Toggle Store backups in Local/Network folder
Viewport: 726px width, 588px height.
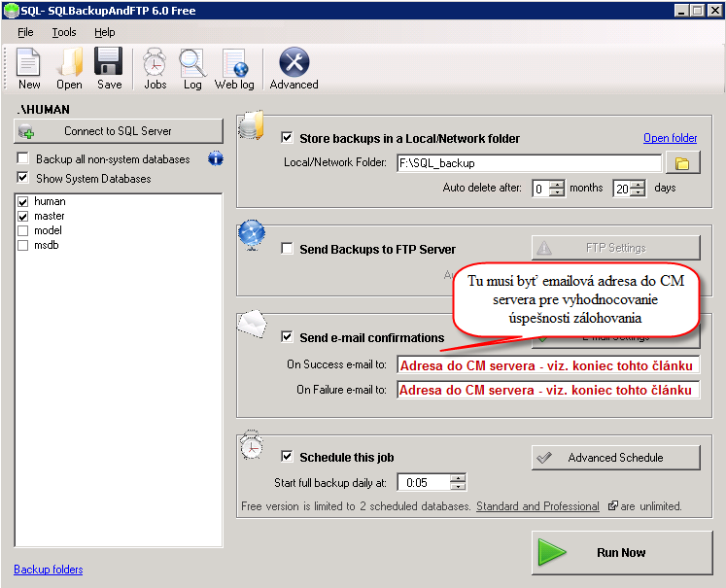click(287, 137)
